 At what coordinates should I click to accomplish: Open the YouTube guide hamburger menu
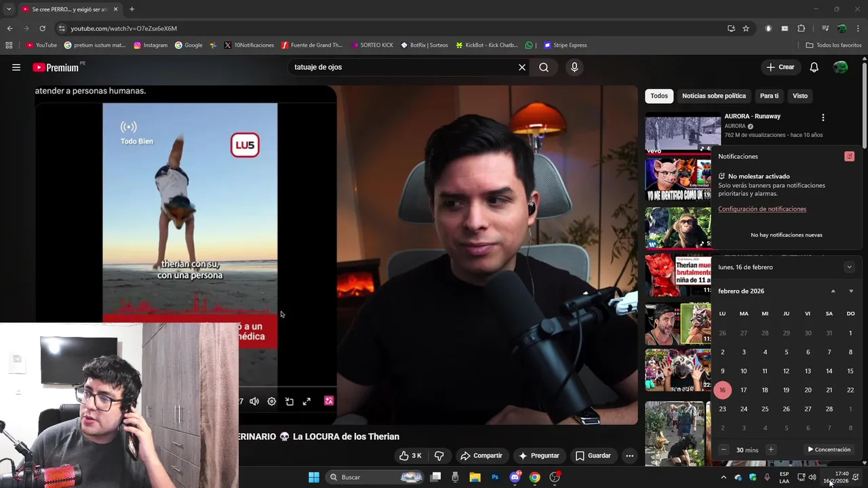point(16,67)
